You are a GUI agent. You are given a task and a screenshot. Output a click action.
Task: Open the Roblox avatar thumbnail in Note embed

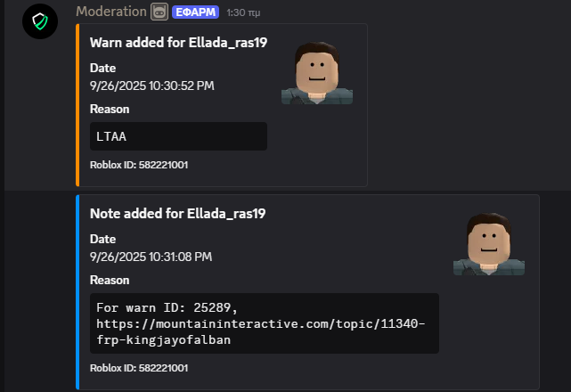pyautogui.click(x=489, y=244)
